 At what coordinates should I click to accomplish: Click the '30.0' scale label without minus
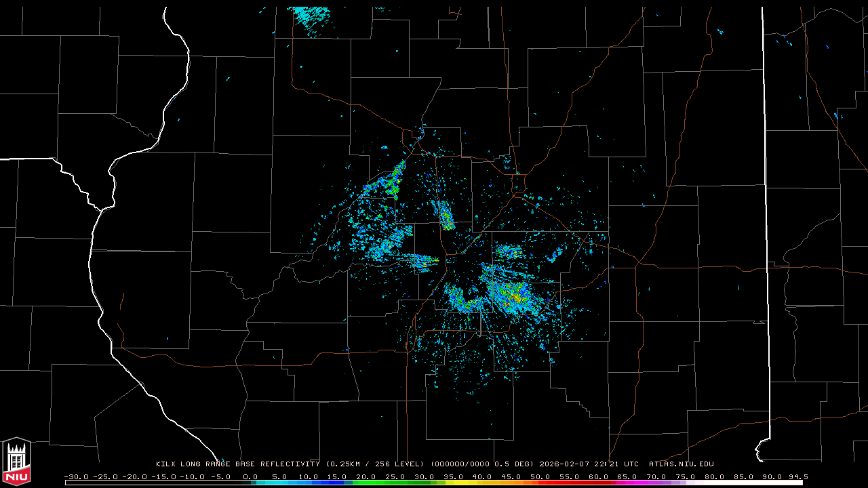[425, 476]
